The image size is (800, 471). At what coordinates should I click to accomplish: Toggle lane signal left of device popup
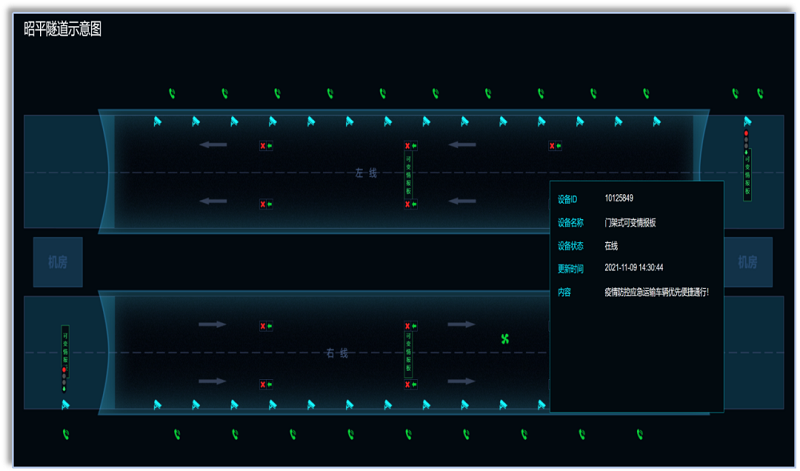554,146
